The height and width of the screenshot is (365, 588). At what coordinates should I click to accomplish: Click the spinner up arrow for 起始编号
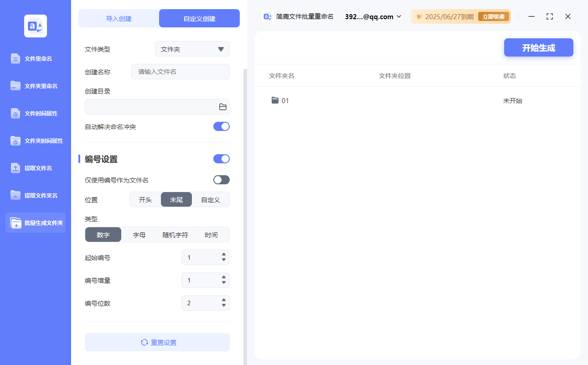(x=224, y=255)
